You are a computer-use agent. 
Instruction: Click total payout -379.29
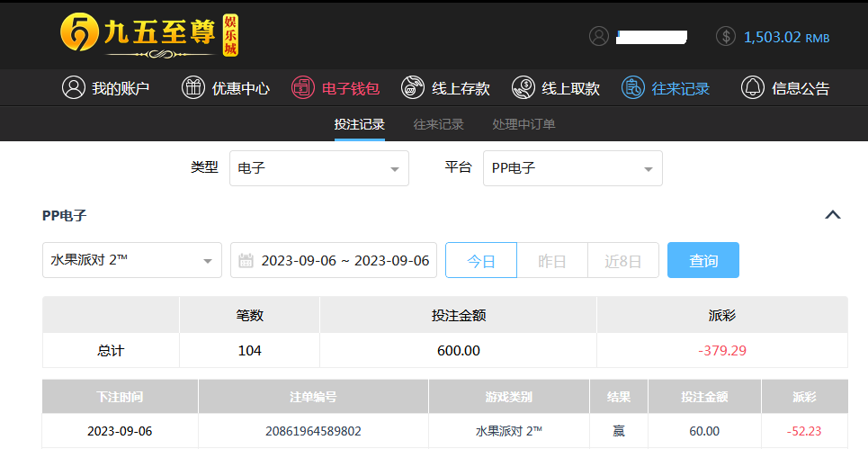coord(722,350)
